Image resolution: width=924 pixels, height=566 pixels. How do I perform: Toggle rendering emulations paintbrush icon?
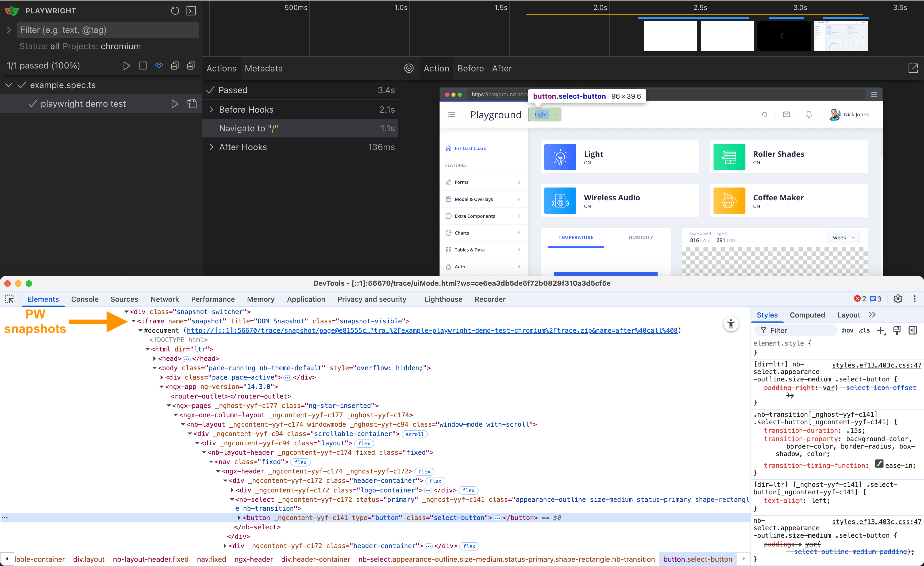click(x=897, y=330)
